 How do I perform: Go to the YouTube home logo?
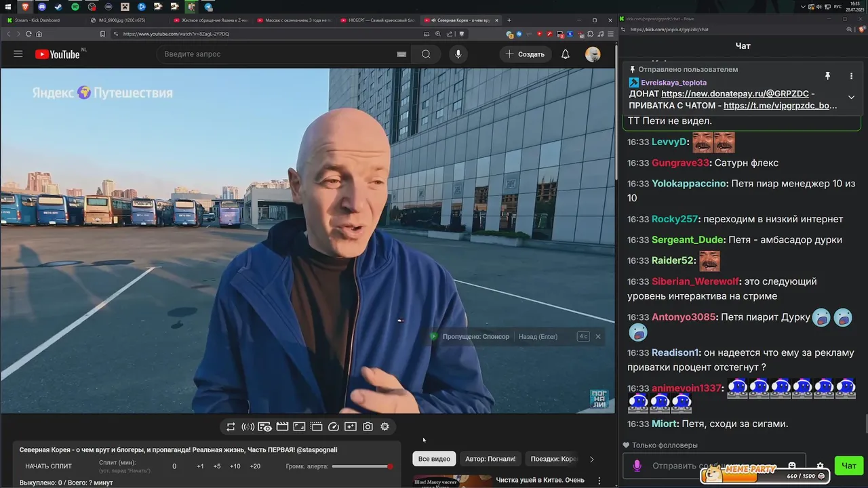coord(58,54)
